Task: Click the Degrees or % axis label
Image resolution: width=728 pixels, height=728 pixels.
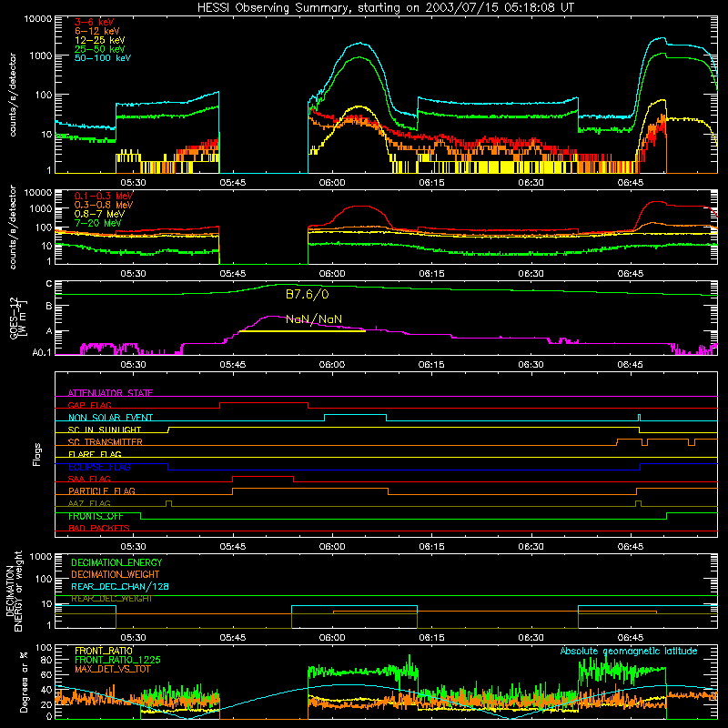Action: (24, 682)
